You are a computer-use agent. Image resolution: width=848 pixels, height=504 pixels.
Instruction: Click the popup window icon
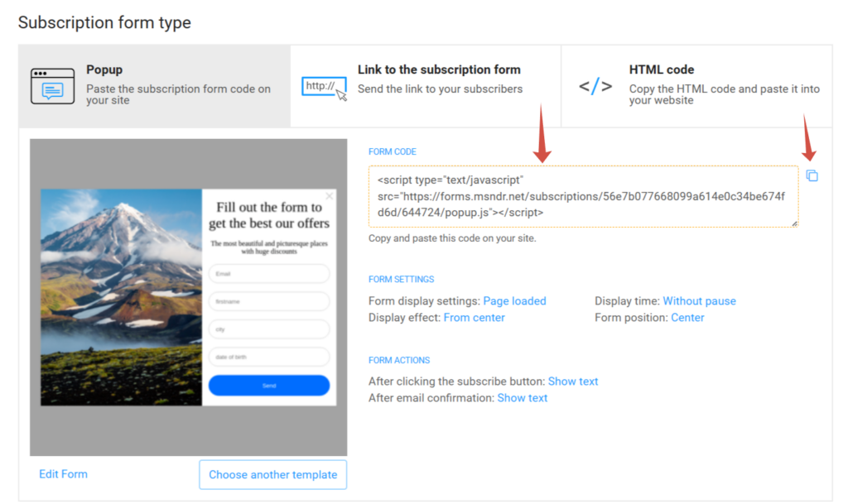point(52,86)
